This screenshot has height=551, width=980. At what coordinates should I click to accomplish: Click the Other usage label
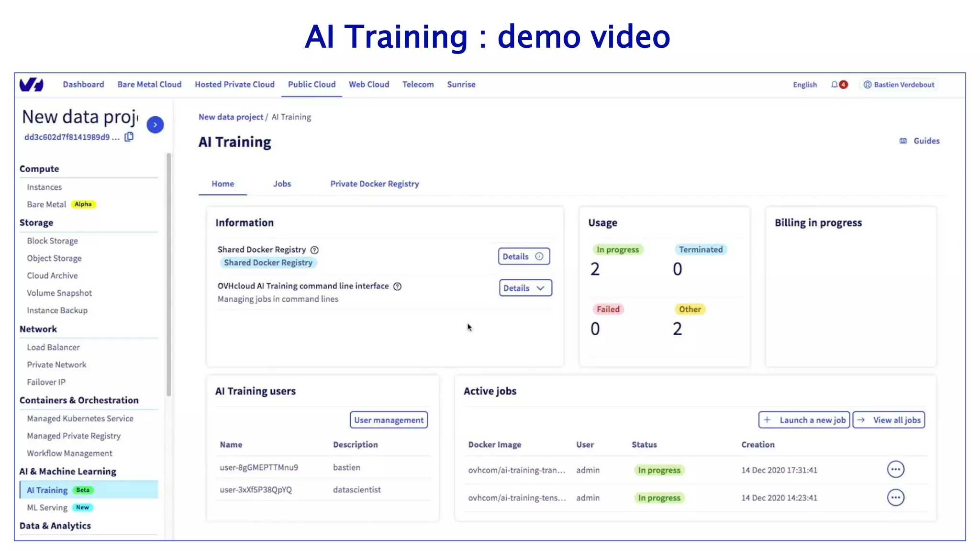690,309
